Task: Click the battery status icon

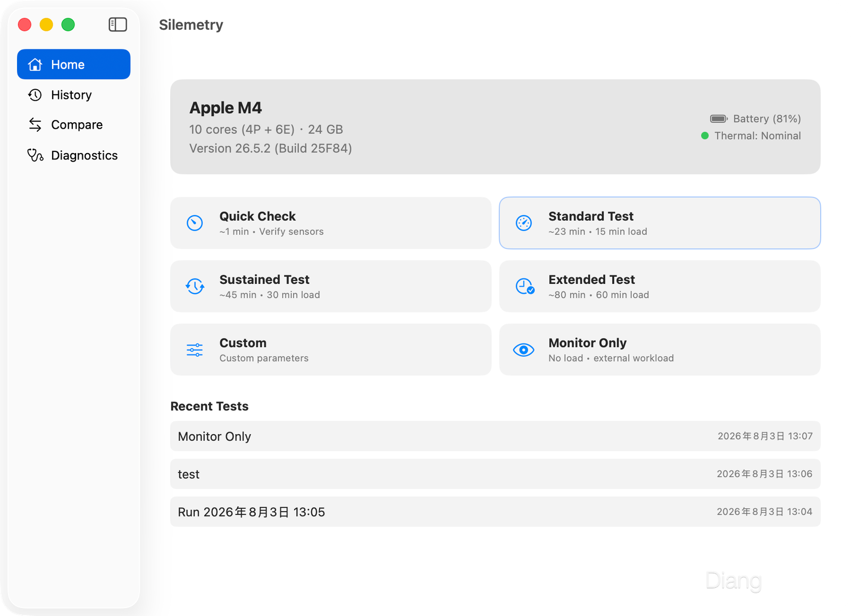Action: point(719,119)
